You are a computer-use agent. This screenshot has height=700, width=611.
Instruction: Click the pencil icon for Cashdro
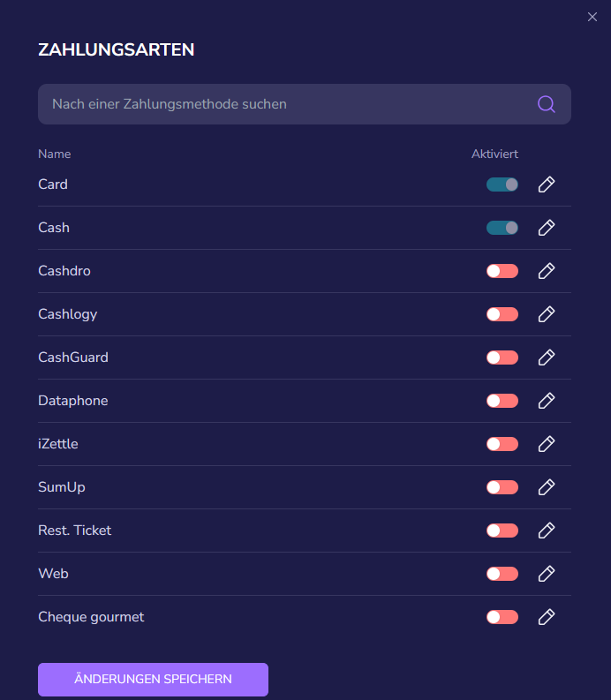547,271
